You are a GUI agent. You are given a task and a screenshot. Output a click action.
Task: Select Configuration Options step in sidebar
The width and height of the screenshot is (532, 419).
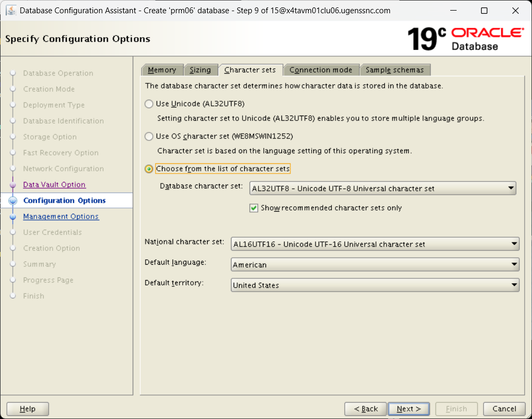[64, 200]
